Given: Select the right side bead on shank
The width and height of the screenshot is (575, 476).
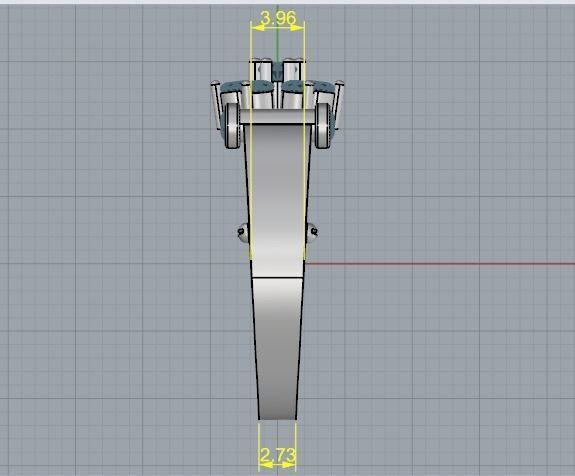Looking at the screenshot, I should [312, 232].
